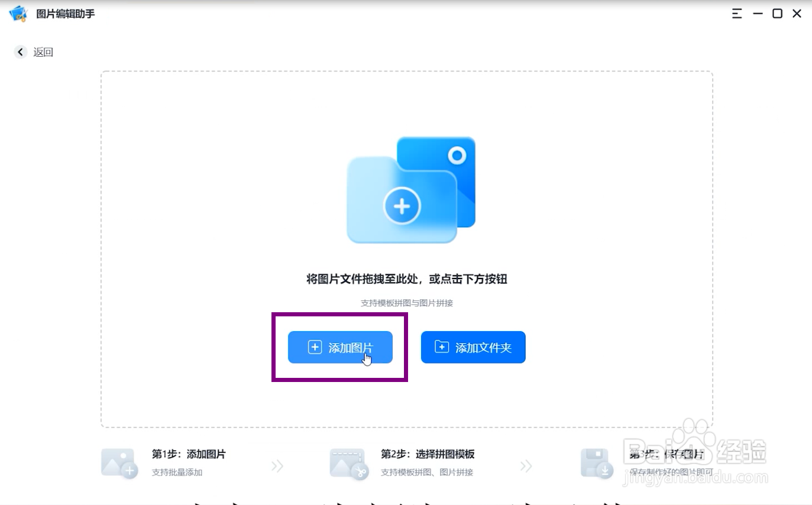The image size is (812, 505).
Task: Click the text 将图片文件拖拽至此处，或点击下方按钮
Action: pyautogui.click(x=407, y=279)
